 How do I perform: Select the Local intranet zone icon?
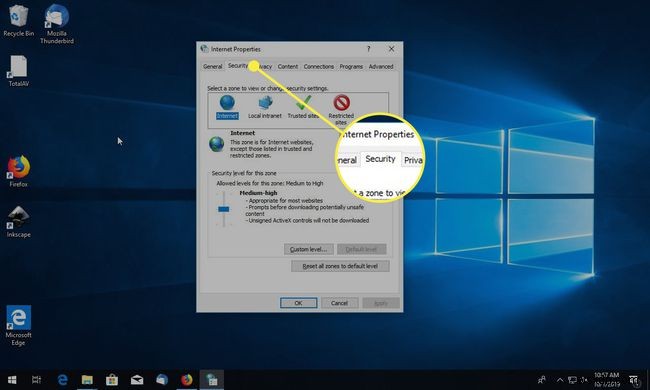pos(264,107)
